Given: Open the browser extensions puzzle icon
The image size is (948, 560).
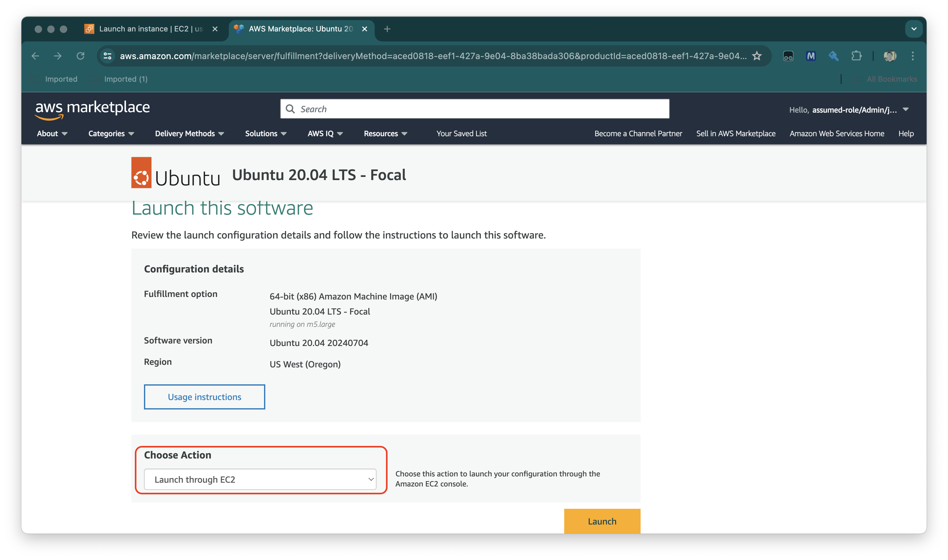Looking at the screenshot, I should tap(856, 56).
